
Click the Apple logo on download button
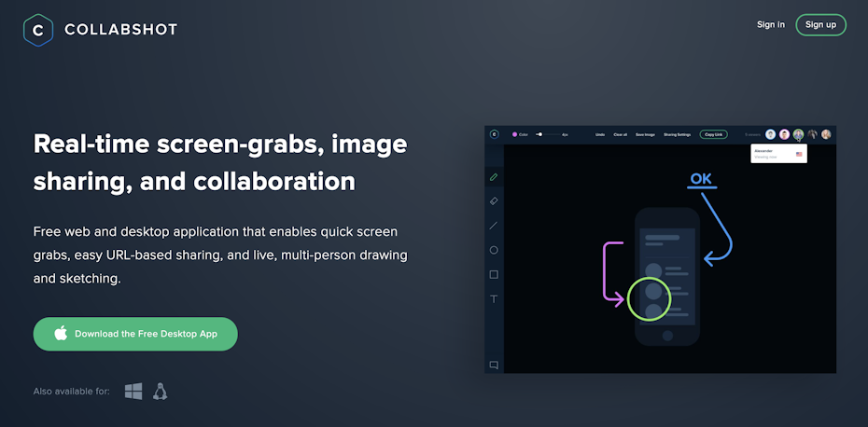tap(61, 333)
